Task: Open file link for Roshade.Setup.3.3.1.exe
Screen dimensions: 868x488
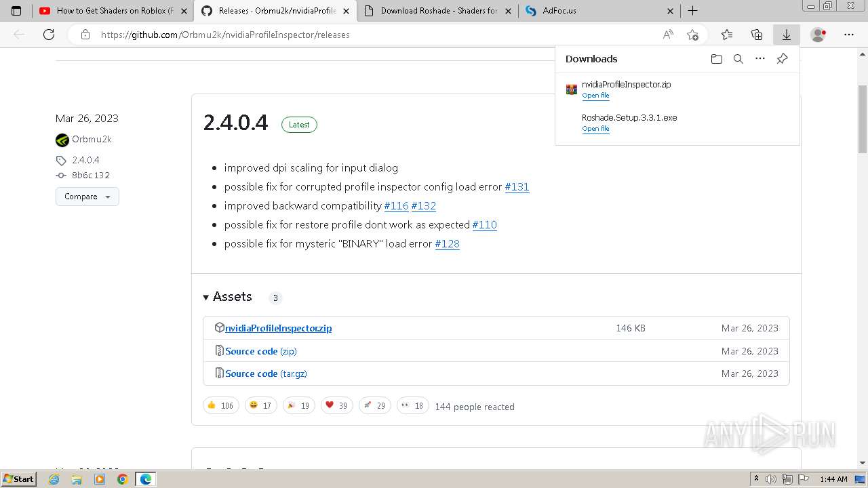Action: pyautogui.click(x=595, y=129)
